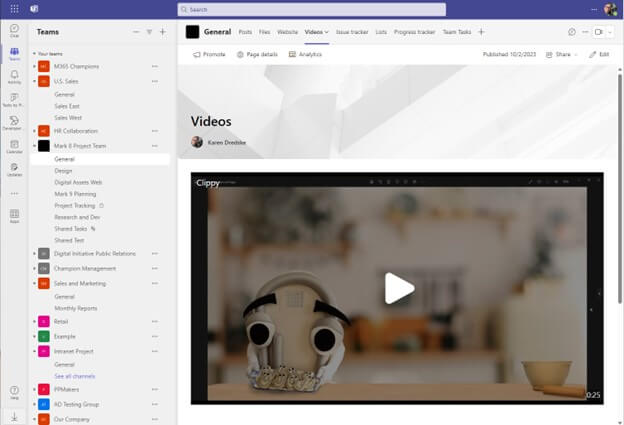Expand the M365 Champions team
624x425 pixels.
pos(34,66)
